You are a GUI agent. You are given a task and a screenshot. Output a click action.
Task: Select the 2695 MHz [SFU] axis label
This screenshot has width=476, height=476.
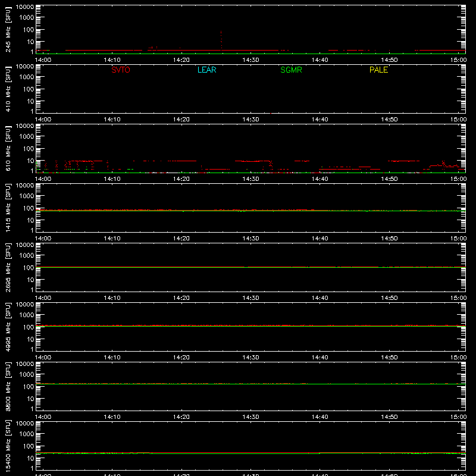pyautogui.click(x=8, y=267)
